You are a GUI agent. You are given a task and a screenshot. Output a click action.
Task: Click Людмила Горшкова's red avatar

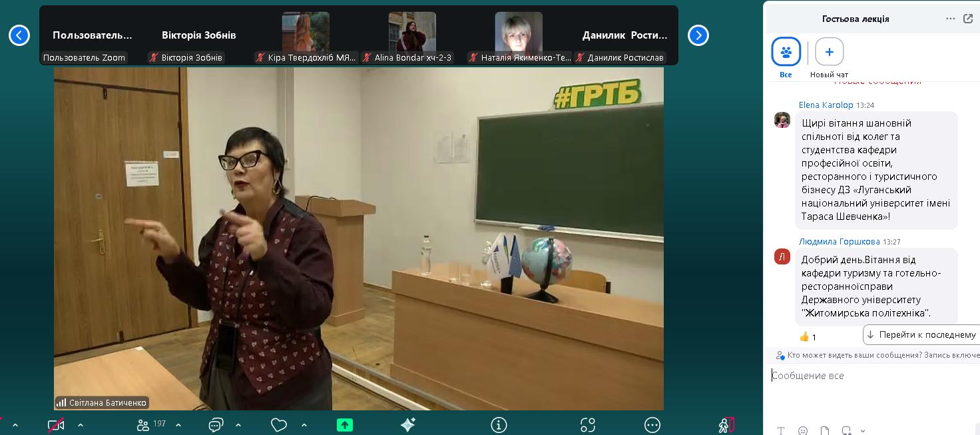tap(782, 256)
